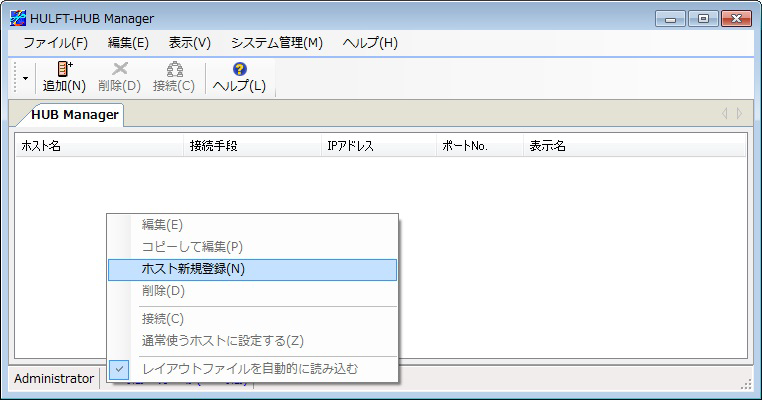This screenshot has width=762, height=400.
Task: Click the Administrator status bar entry
Action: point(54,379)
